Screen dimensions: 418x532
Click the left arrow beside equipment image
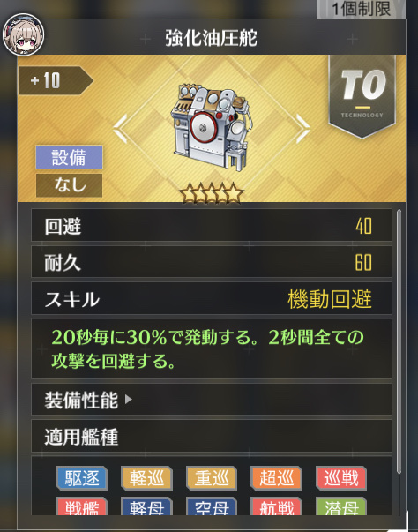(120, 129)
